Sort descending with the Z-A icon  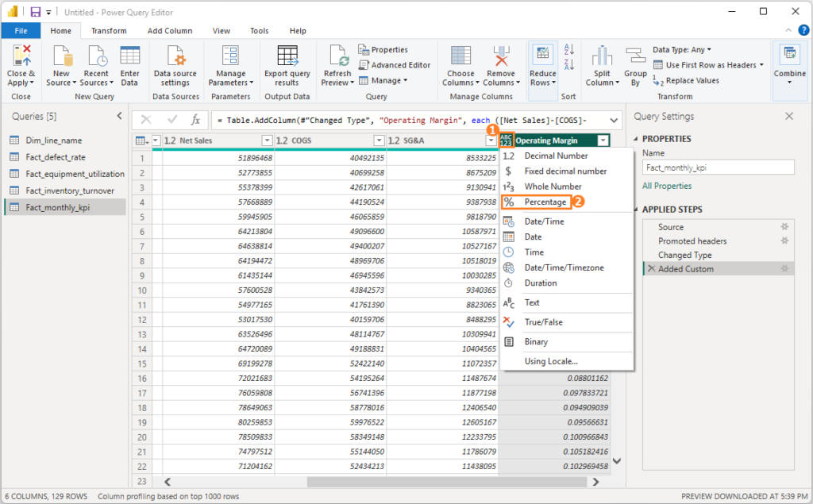click(x=568, y=64)
